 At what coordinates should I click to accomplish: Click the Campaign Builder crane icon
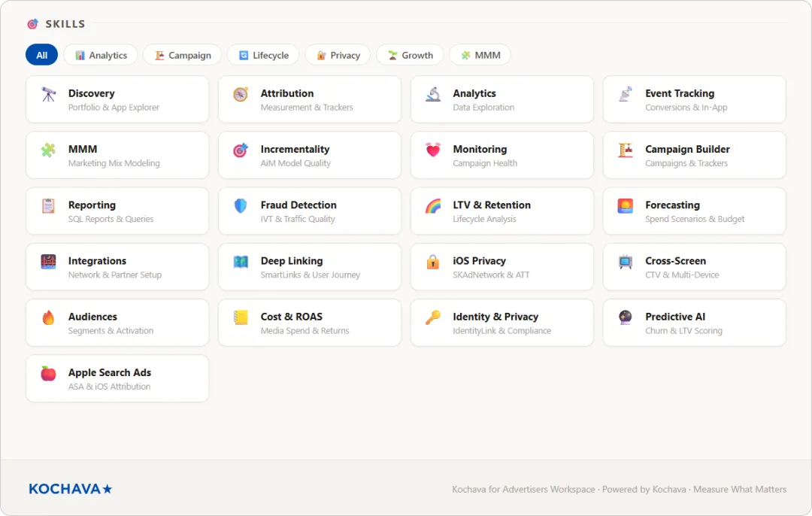(626, 150)
